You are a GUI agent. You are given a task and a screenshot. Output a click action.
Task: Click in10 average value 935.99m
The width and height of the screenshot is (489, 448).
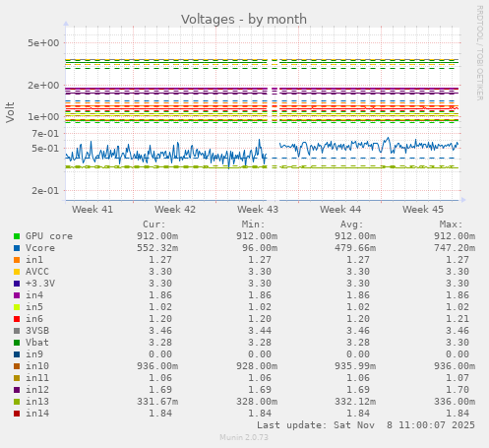click(355, 366)
